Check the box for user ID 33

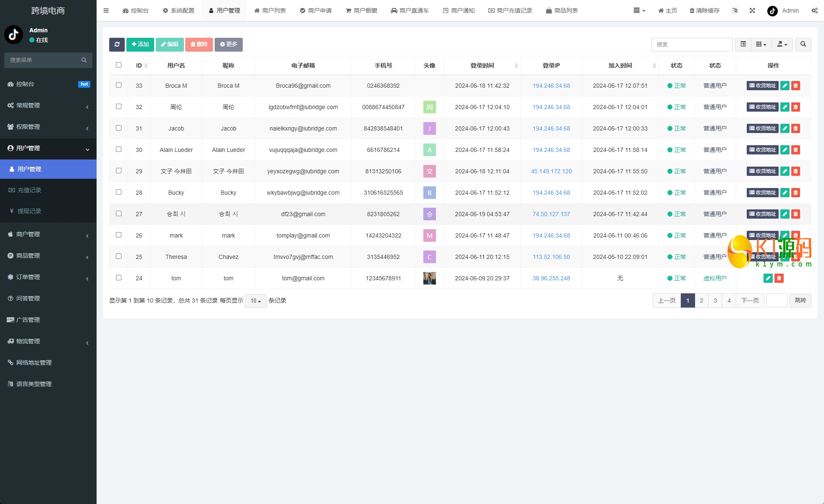pos(118,85)
